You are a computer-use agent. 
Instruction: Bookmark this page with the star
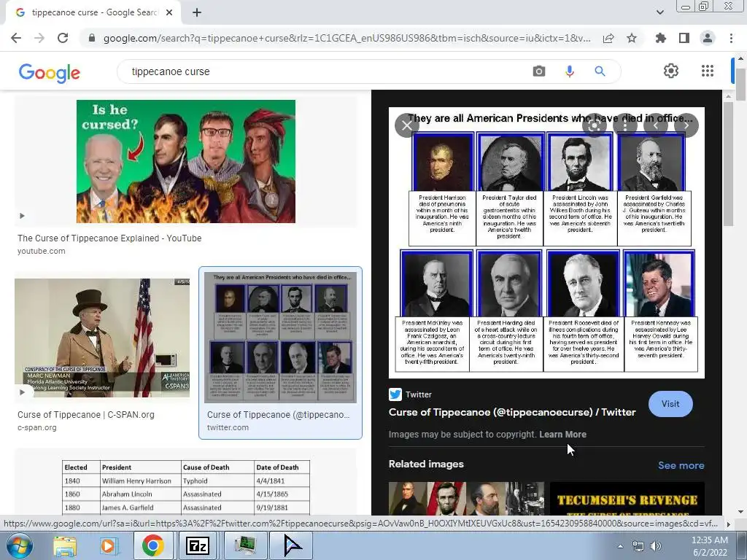coord(632,38)
